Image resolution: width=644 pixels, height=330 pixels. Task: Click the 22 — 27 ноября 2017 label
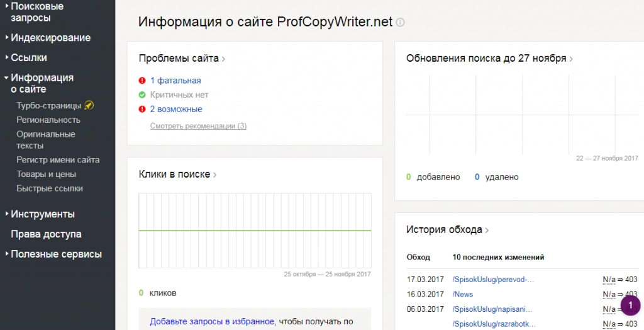(607, 159)
